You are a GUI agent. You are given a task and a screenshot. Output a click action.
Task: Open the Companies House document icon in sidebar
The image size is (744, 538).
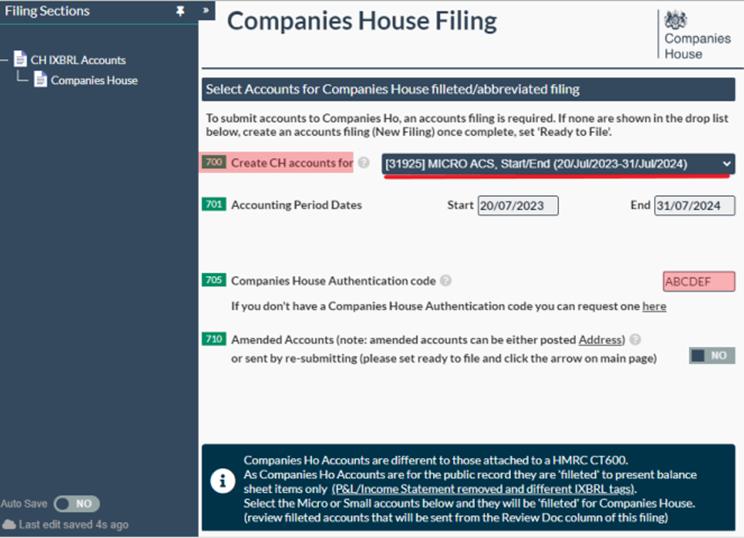coord(40,79)
